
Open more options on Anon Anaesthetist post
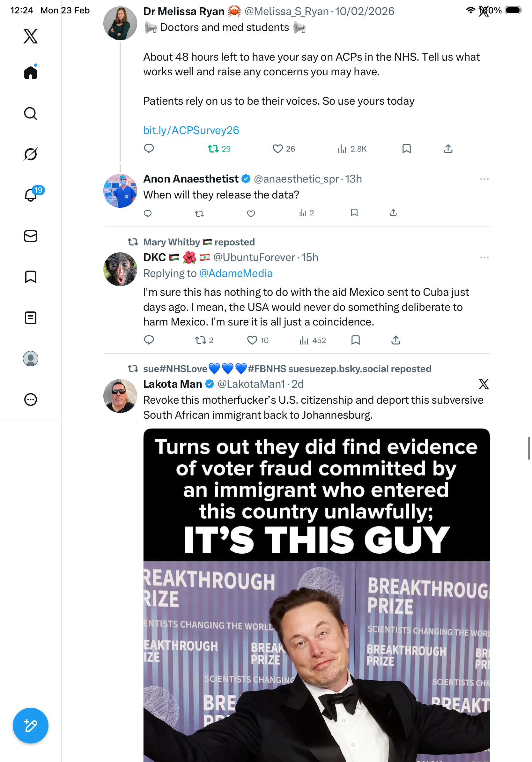[484, 179]
